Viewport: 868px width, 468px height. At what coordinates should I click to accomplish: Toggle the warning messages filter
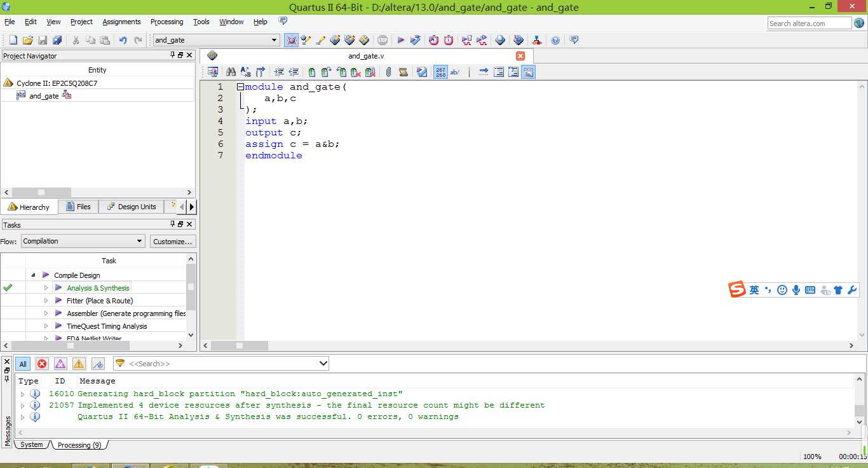pos(79,364)
